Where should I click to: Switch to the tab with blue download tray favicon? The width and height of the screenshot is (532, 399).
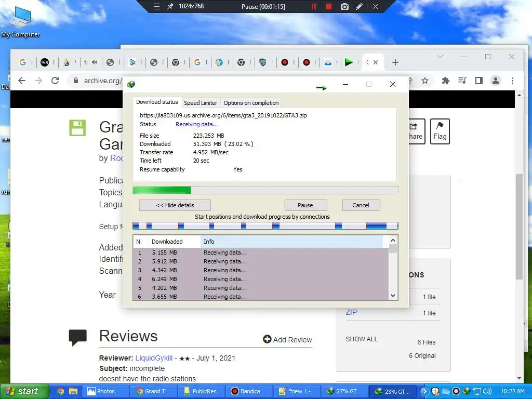click(328, 62)
